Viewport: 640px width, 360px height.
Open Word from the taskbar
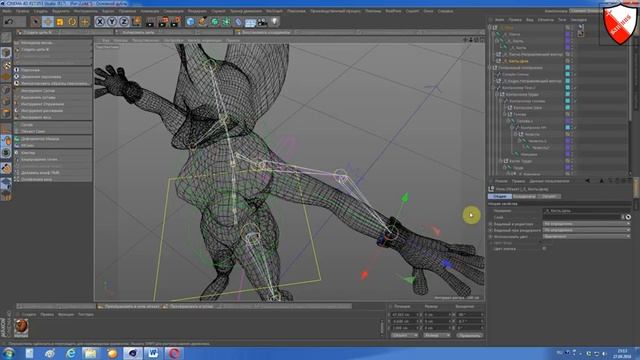pos(153,353)
